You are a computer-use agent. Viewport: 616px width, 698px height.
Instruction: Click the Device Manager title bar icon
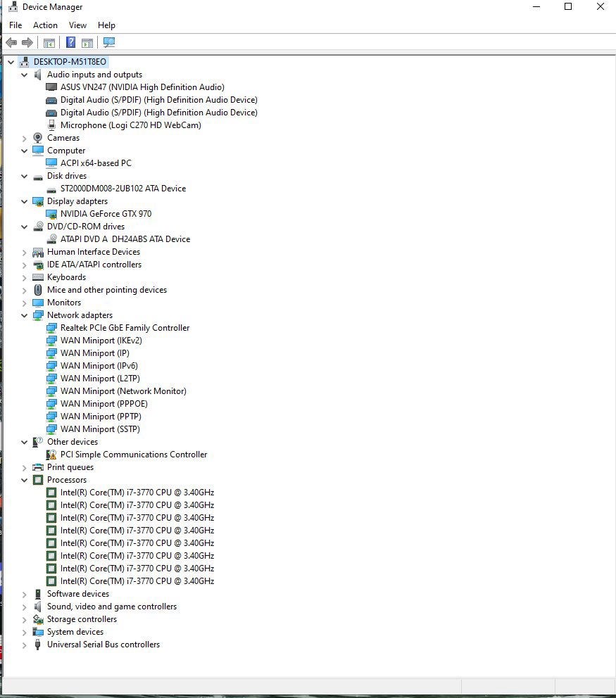(x=13, y=6)
